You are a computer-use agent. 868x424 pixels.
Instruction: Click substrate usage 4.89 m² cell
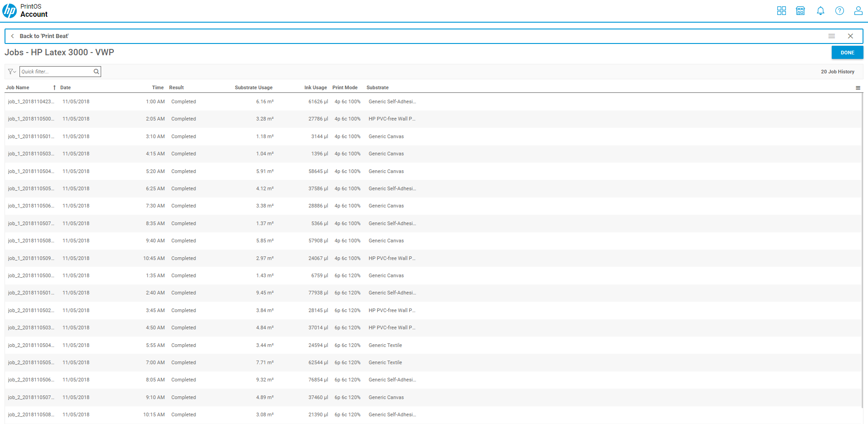pos(265,398)
